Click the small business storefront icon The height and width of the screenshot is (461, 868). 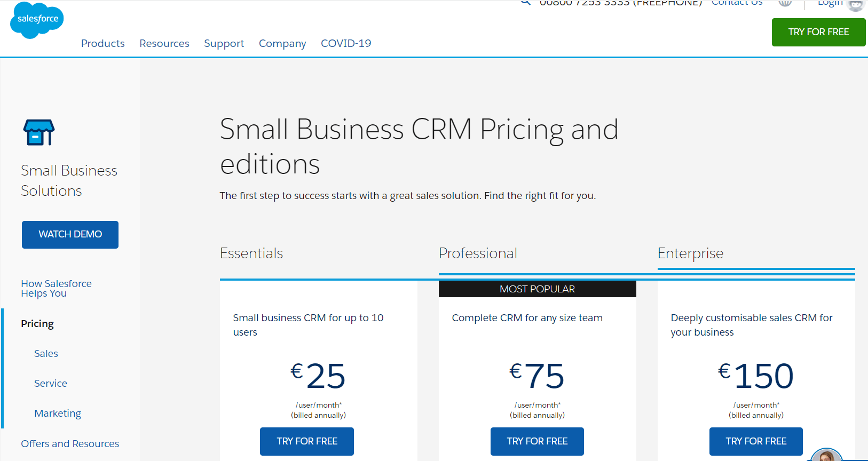pyautogui.click(x=39, y=132)
